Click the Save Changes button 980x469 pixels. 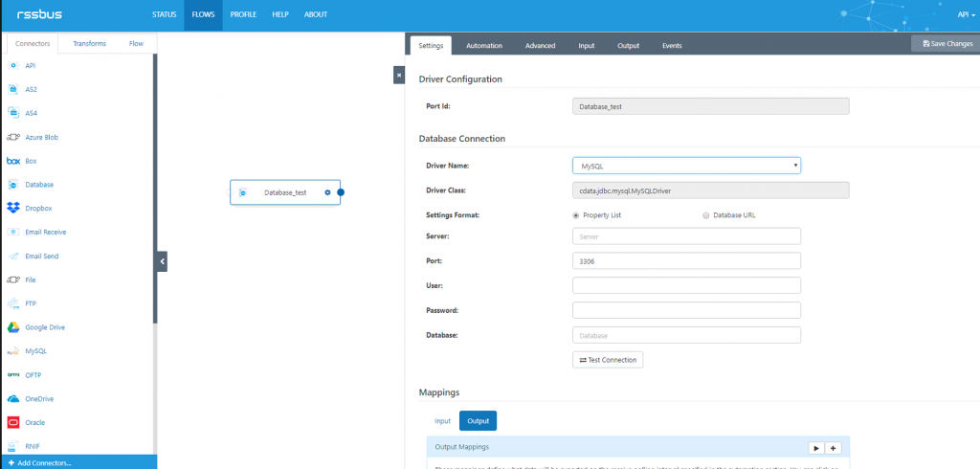click(x=947, y=44)
